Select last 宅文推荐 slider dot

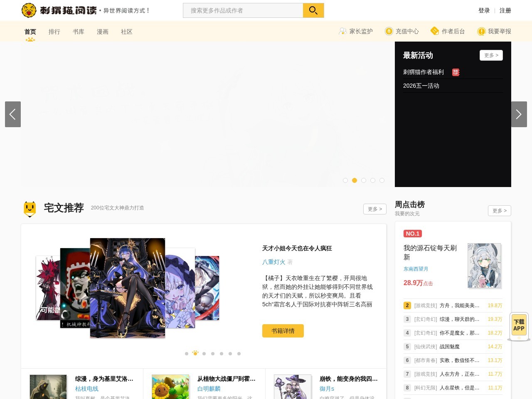pyautogui.click(x=239, y=354)
